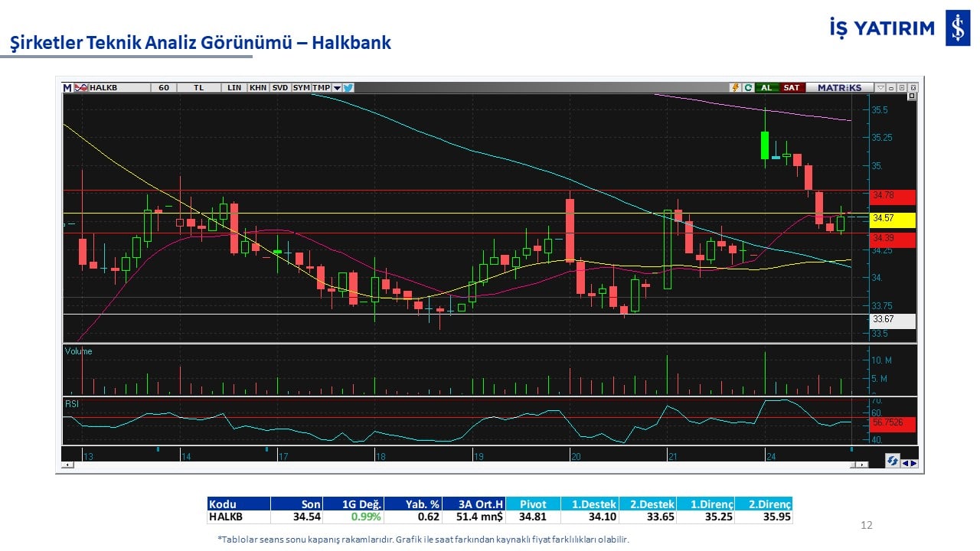The width and height of the screenshot is (980, 551).
Task: Click the MATRIKS logo button
Action: tap(839, 87)
